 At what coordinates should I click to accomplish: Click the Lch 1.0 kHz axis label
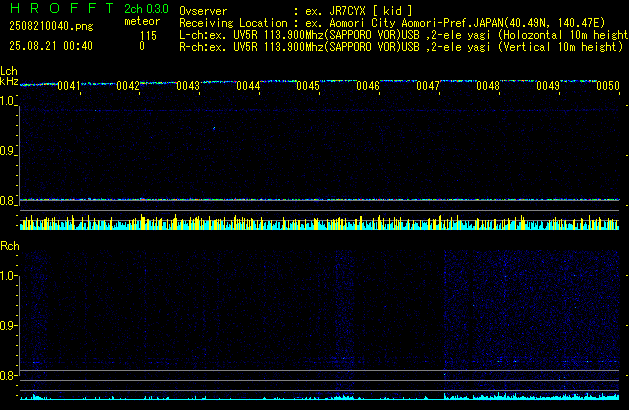click(x=7, y=101)
